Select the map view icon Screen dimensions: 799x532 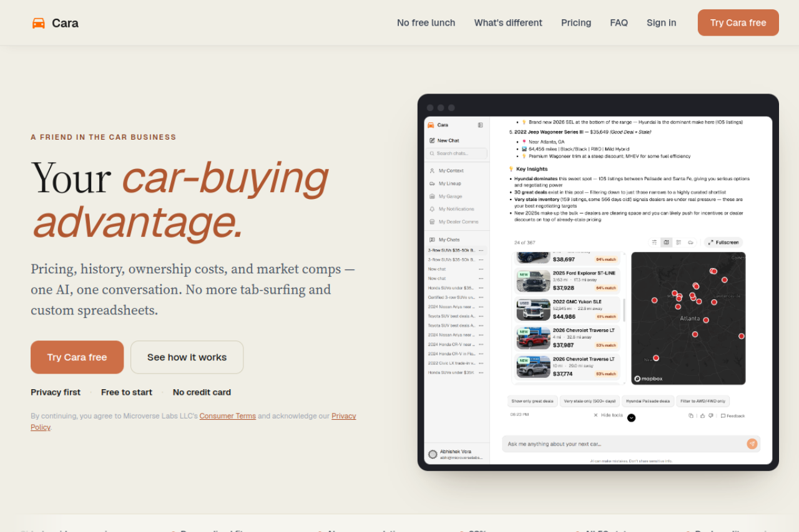pos(666,242)
